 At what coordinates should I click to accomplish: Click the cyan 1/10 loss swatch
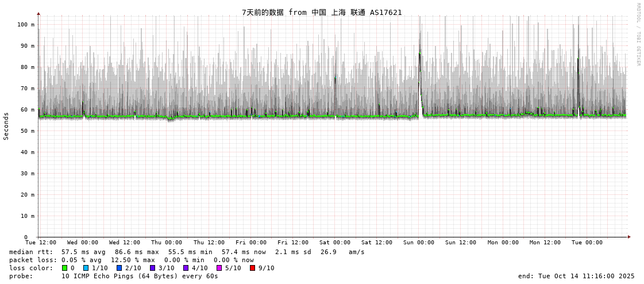86,268
